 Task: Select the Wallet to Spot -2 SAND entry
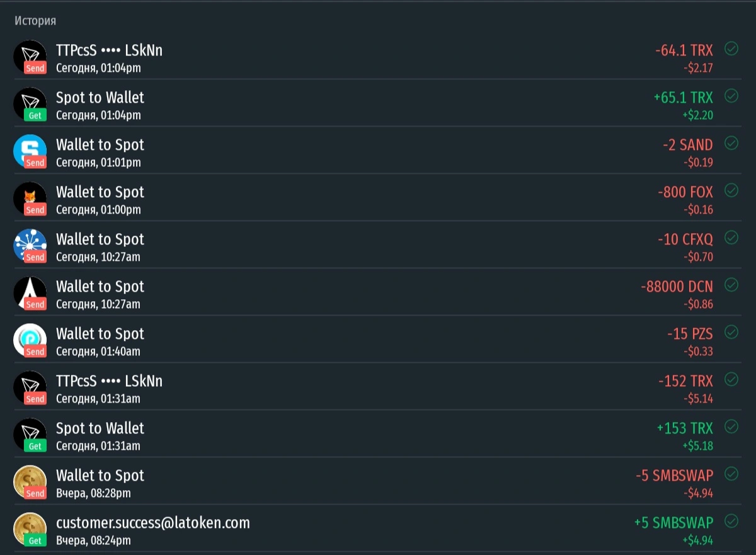tap(378, 151)
